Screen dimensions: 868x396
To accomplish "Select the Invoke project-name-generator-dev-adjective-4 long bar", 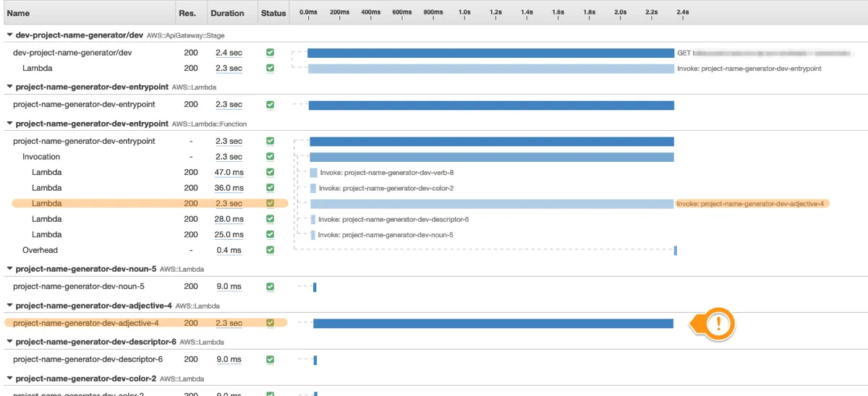I will (492, 204).
